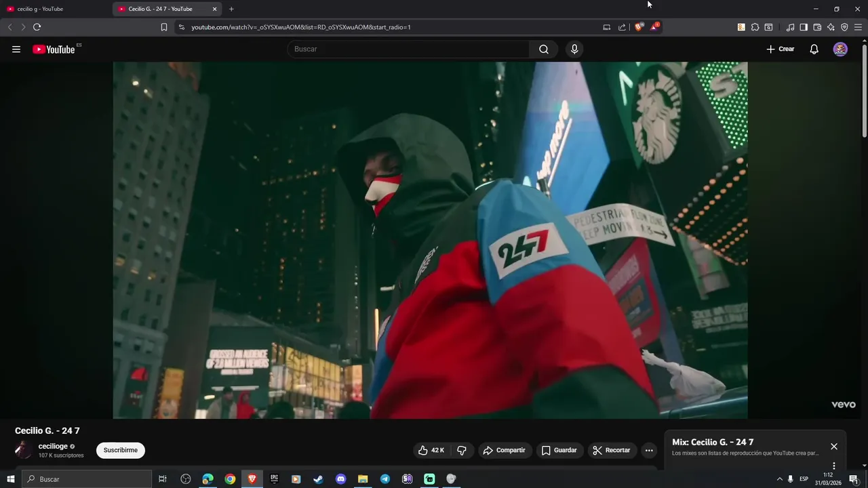Viewport: 868px width, 488px height.
Task: Open the media control music note
Action: click(x=790, y=27)
